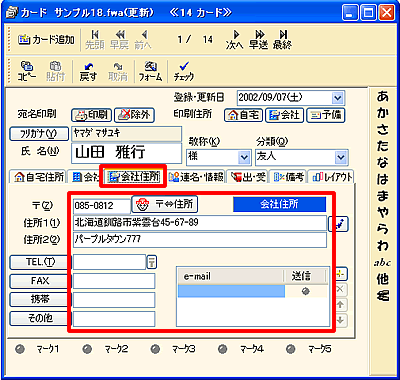Click the 氏名 name field 山田 雅行
400x380 pixels.
coord(127,153)
